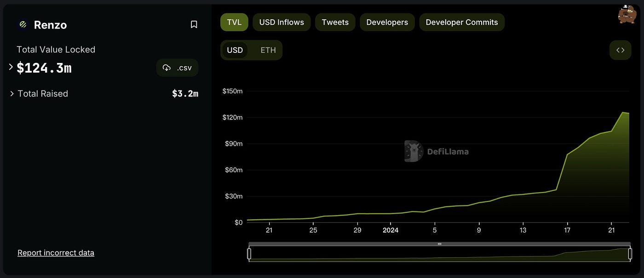The width and height of the screenshot is (644, 278).
Task: Open the embed chart code button
Action: pos(620,50)
